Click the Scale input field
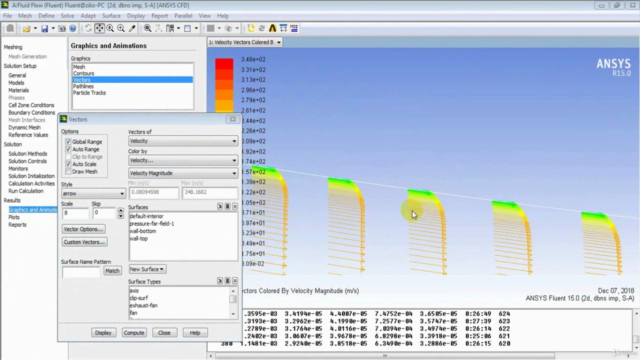This screenshot has height=360, width=640. click(x=75, y=213)
